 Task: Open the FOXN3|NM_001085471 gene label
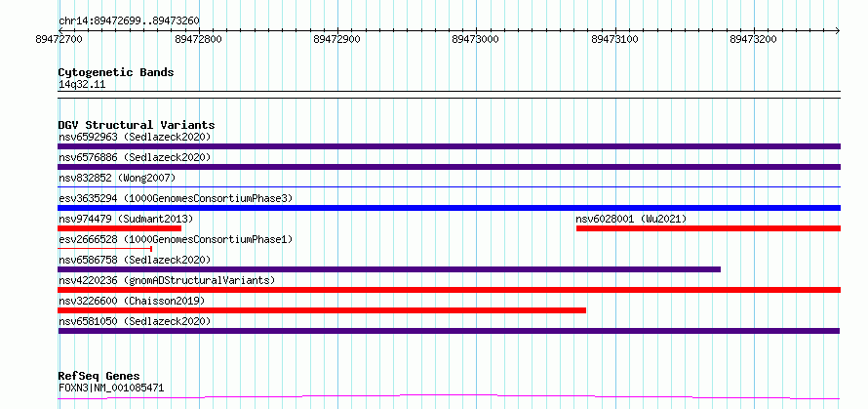(111, 388)
